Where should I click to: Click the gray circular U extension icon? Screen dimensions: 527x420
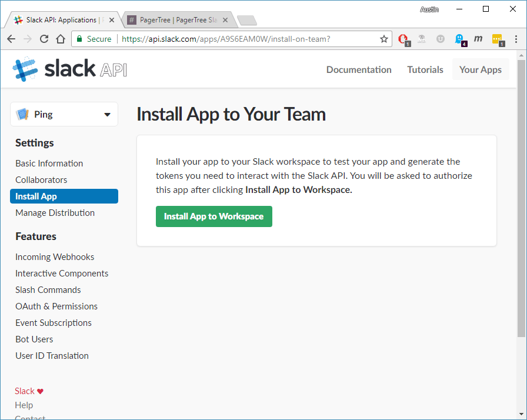(441, 39)
